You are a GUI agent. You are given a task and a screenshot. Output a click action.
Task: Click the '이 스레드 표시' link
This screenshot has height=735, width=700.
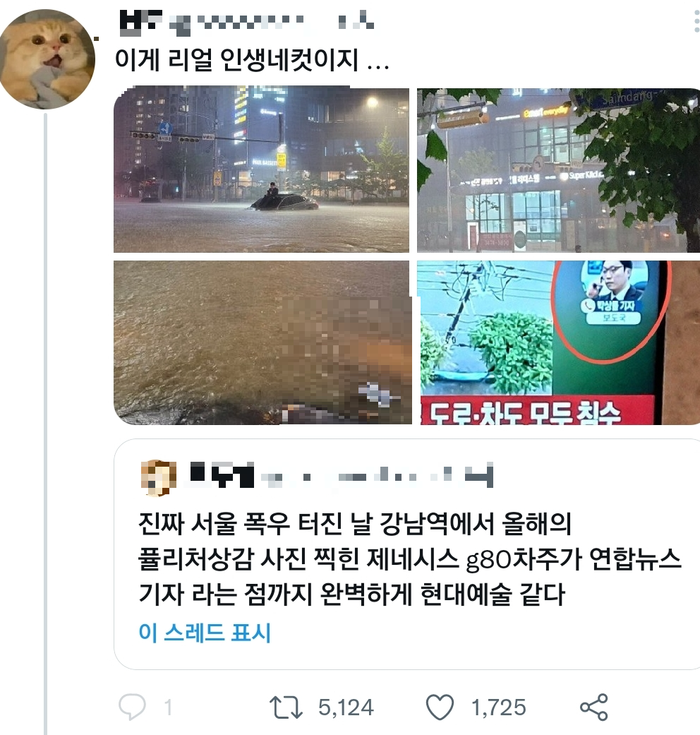(205, 633)
